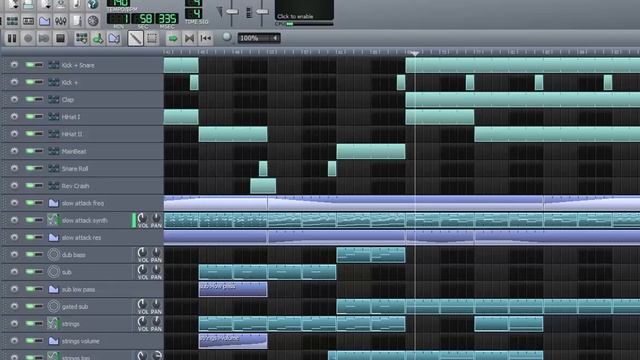Click the Rev Crash track name

click(75, 186)
